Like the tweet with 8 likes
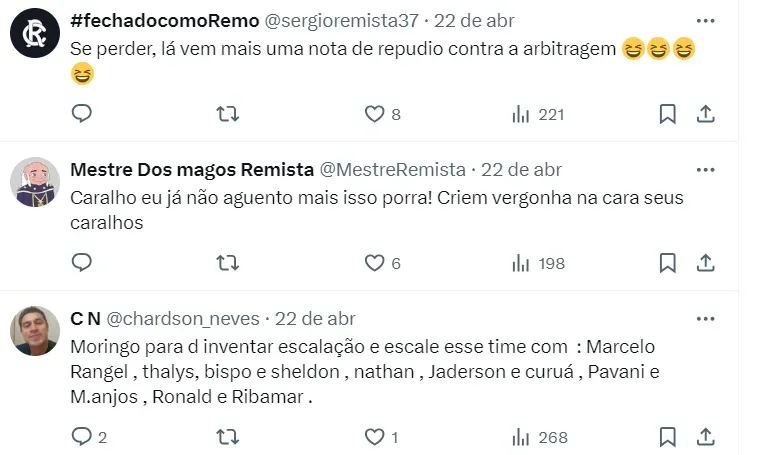760x455 pixels. click(x=374, y=114)
